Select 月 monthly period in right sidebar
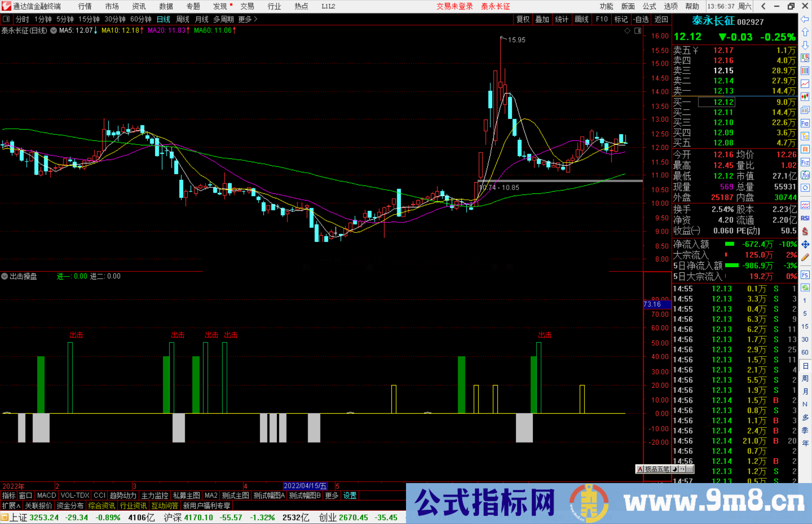Screen dimensions: 812x524 (x=805, y=391)
